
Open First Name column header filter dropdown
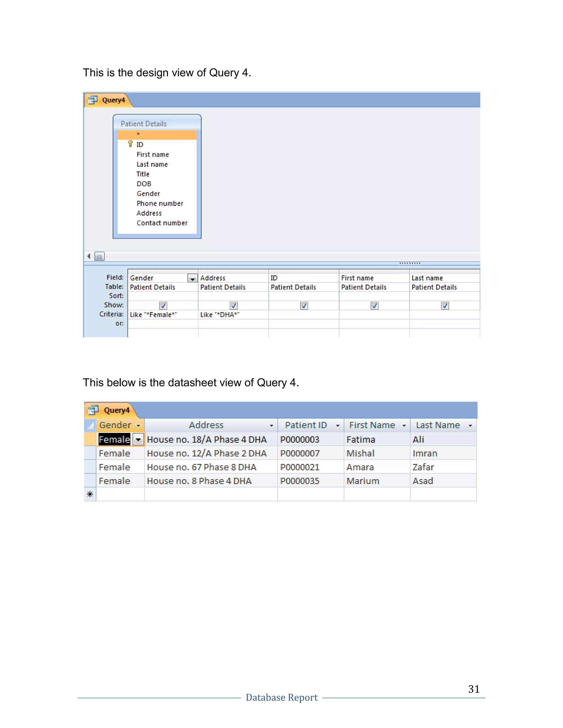(404, 426)
